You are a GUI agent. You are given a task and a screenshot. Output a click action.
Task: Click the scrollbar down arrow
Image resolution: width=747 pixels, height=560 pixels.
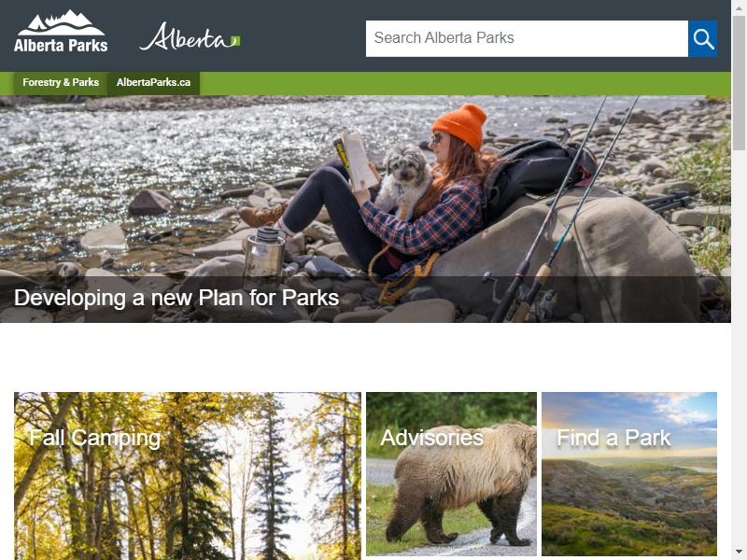pos(739,553)
